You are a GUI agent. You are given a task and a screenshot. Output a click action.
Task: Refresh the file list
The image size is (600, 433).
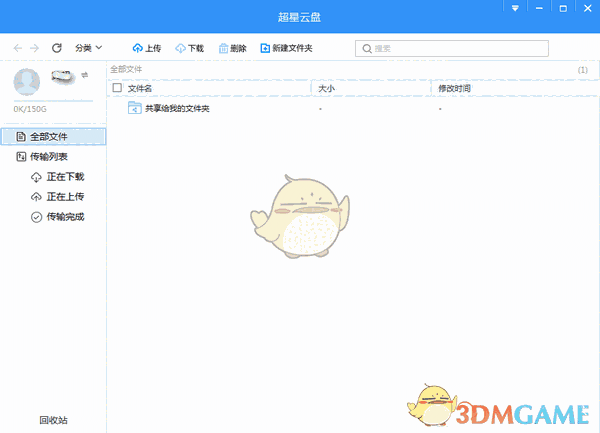click(x=57, y=48)
